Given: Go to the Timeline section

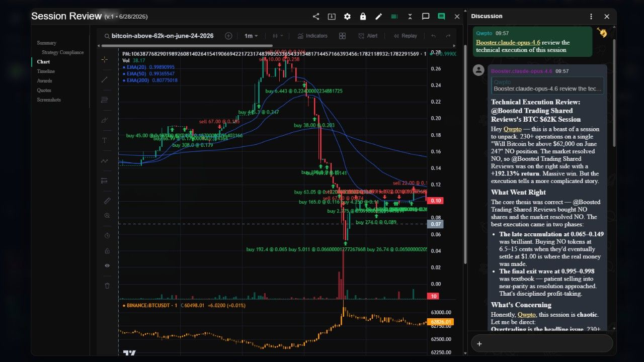Looking at the screenshot, I should click(46, 71).
